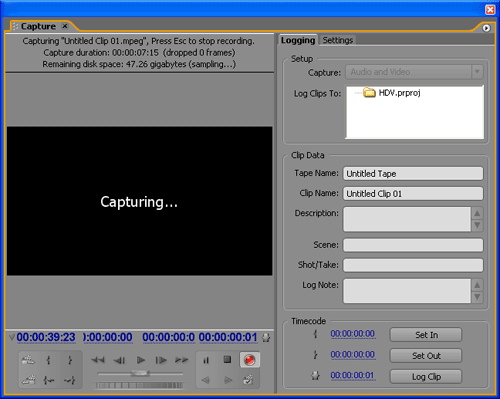Click the Previous Scene button
This screenshot has width=500, height=399.
28,380
